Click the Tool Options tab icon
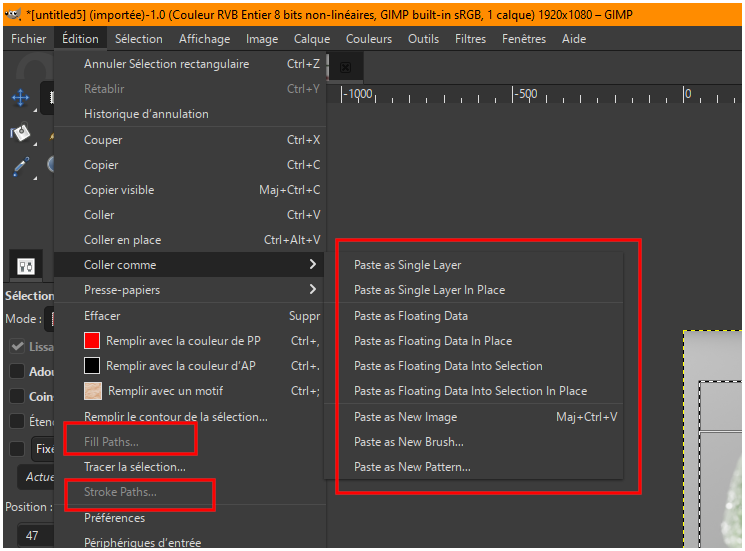 coord(26,266)
